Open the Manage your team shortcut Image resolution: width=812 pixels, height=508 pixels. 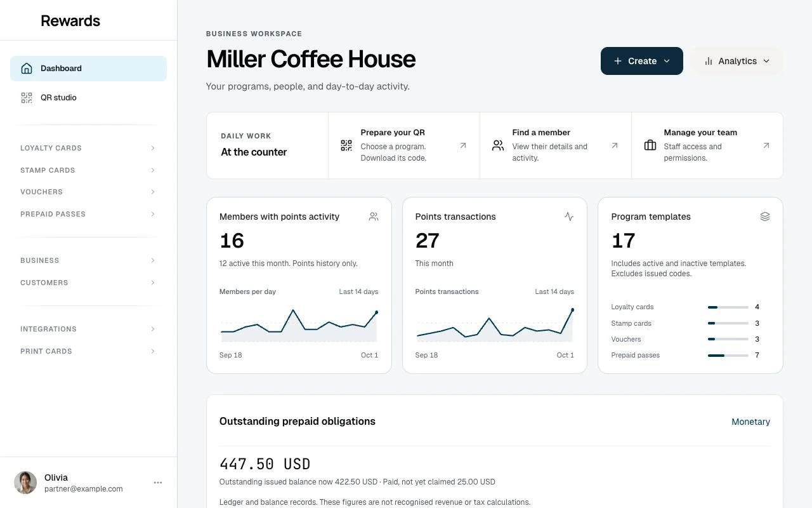tap(707, 145)
